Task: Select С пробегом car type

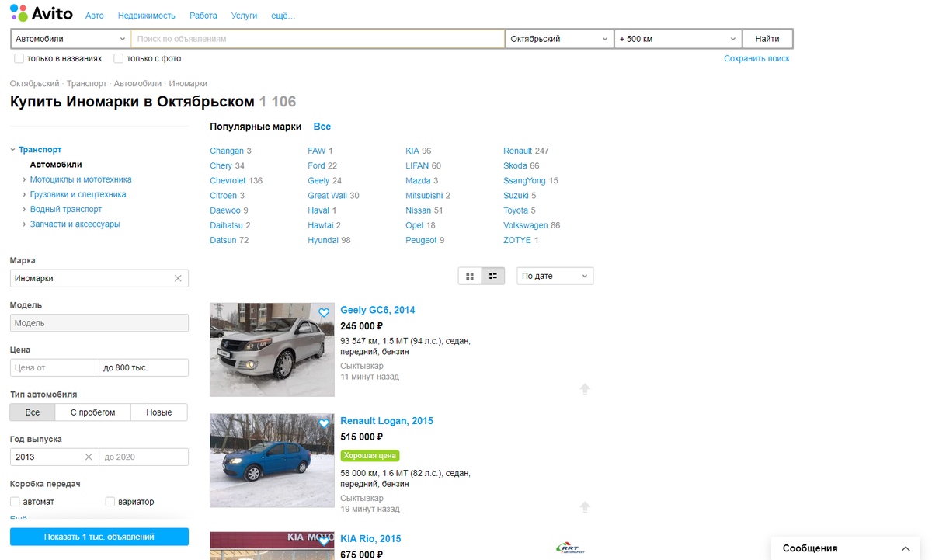Action: pyautogui.click(x=93, y=412)
